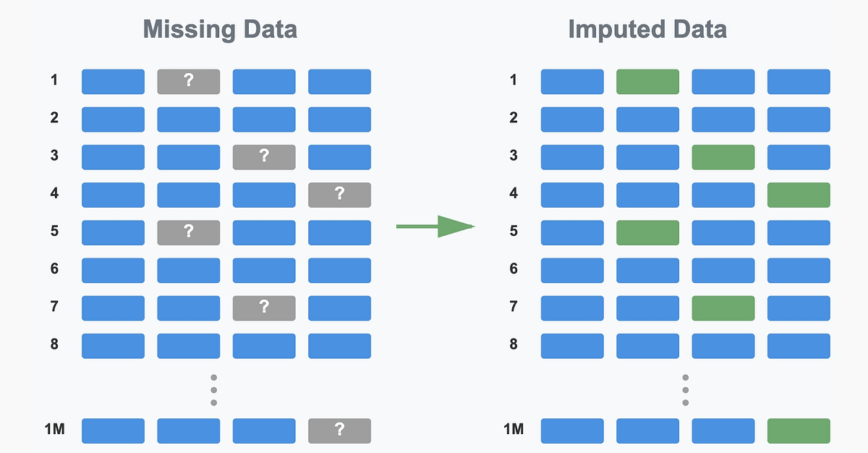Viewport: 868px width, 453px height.
Task: Select the green imputed cell in row 5
Action: click(x=647, y=232)
